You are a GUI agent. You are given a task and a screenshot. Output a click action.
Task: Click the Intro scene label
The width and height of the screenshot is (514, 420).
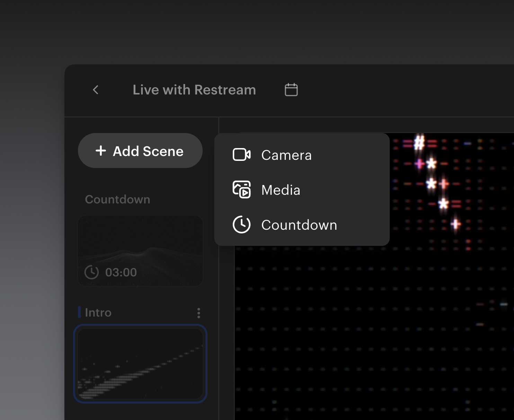click(x=98, y=312)
